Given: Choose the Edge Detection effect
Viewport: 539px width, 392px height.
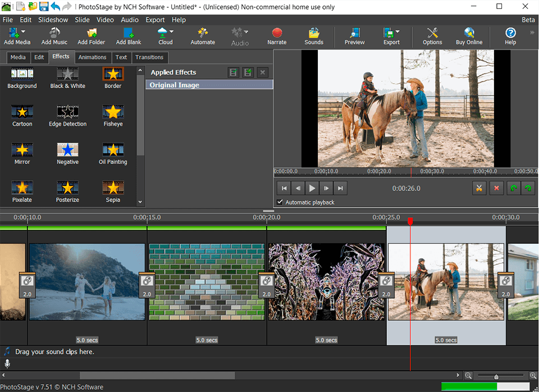Looking at the screenshot, I should (x=67, y=112).
